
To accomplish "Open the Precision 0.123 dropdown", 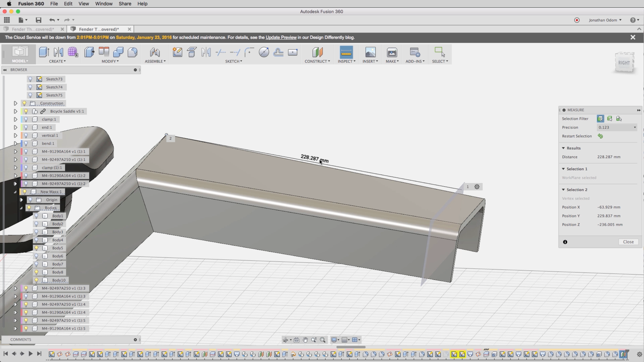I will [x=617, y=127].
